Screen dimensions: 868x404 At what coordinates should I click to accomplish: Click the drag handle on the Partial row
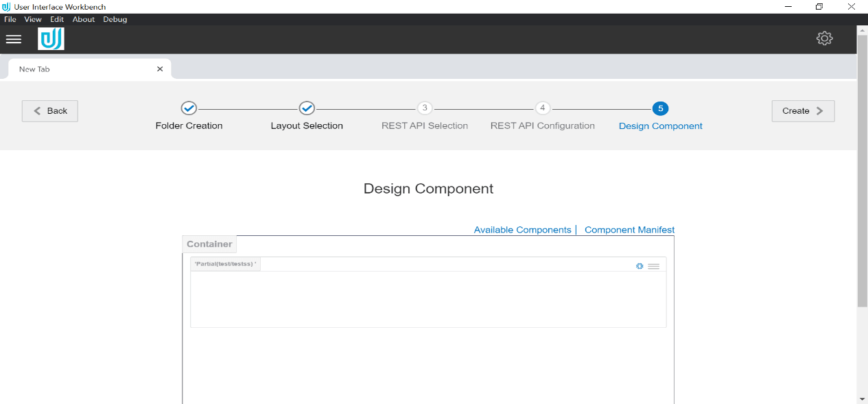pyautogui.click(x=653, y=266)
